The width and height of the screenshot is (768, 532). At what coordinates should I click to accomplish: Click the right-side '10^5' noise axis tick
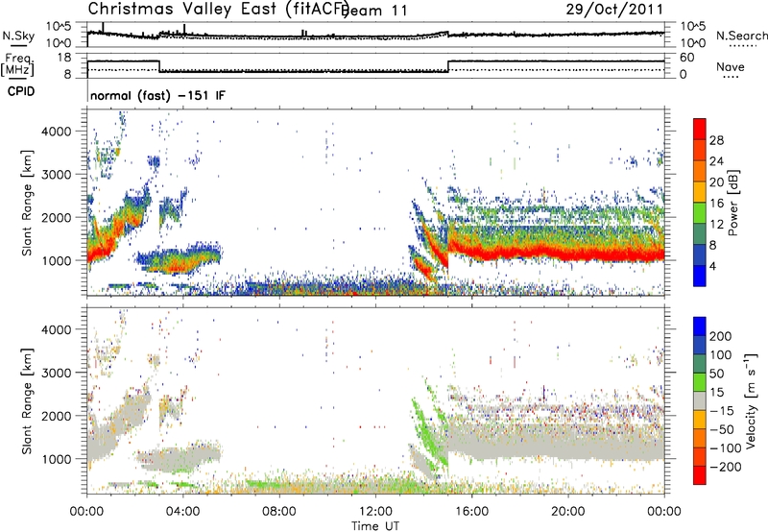coord(692,26)
